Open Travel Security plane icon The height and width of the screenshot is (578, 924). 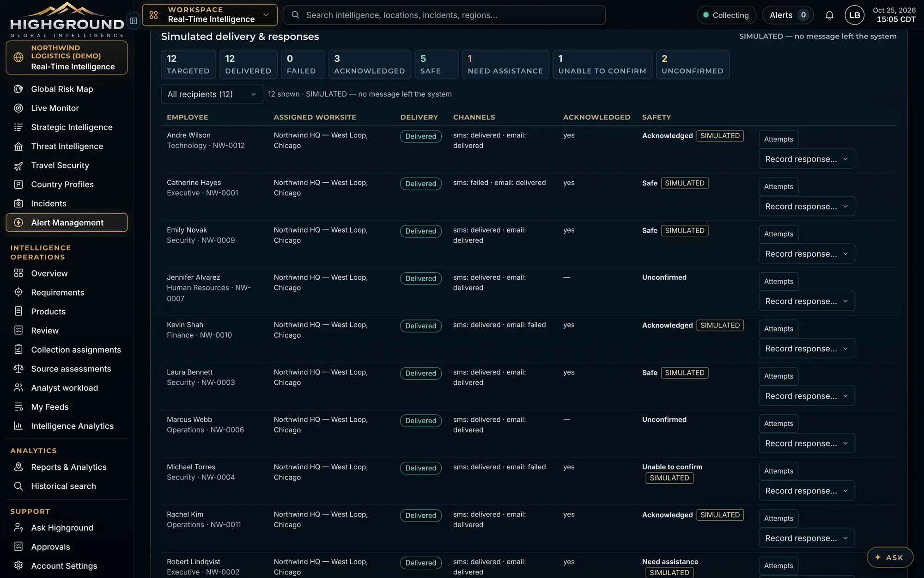pyautogui.click(x=18, y=165)
